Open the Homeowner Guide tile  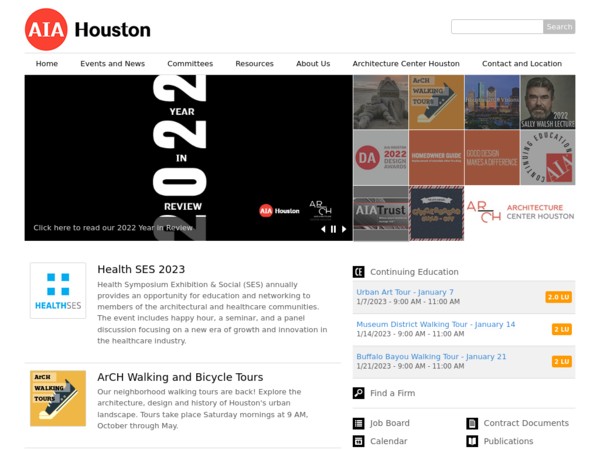[436, 158]
